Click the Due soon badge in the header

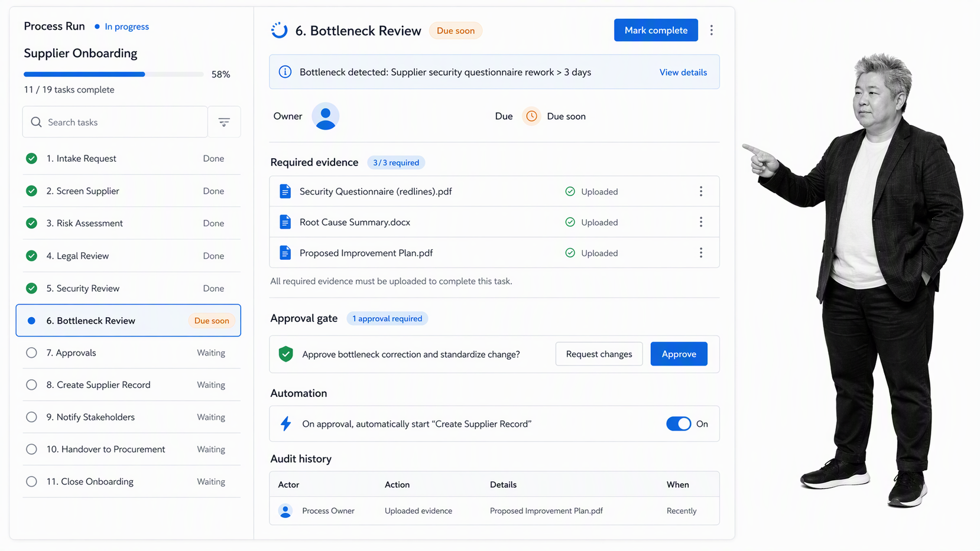455,31
